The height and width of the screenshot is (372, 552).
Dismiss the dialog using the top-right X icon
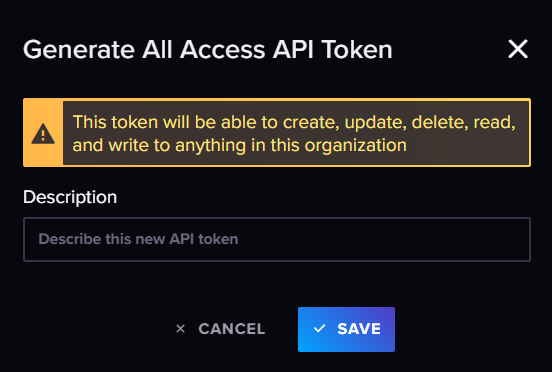coord(518,49)
